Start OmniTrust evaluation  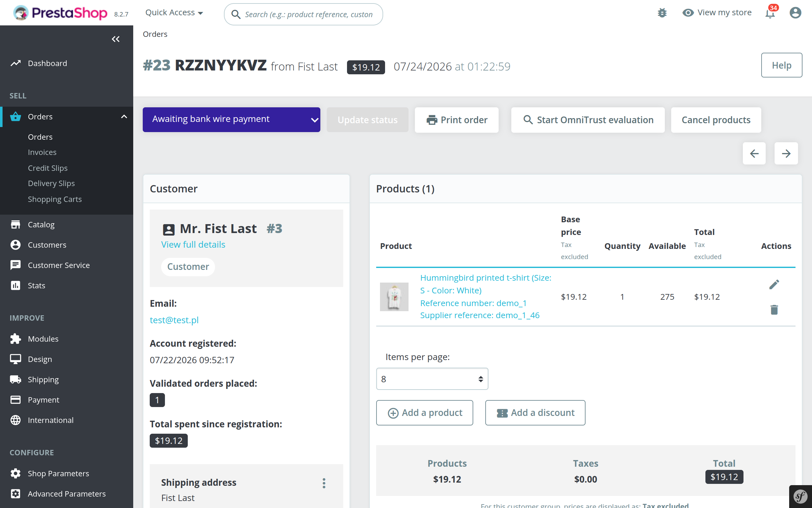point(588,120)
